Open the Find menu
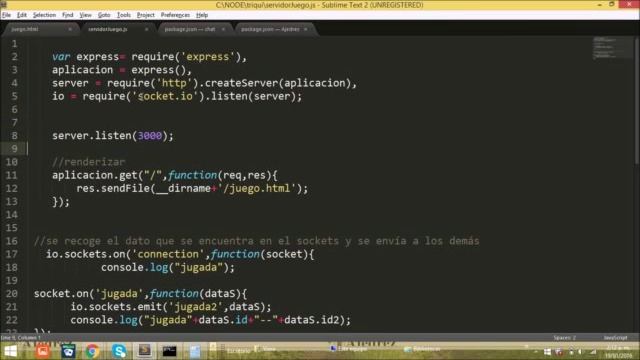Screen dimensions: 640x360 point(67,15)
